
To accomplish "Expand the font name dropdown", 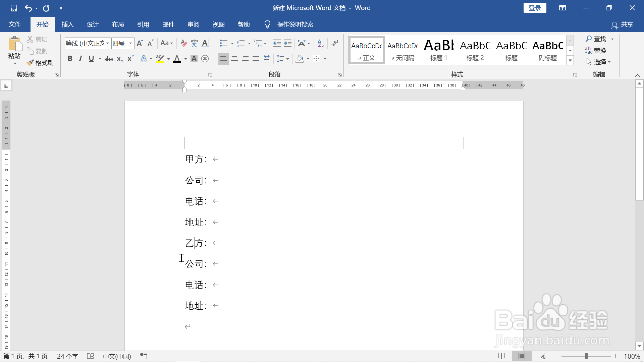I will click(x=107, y=43).
